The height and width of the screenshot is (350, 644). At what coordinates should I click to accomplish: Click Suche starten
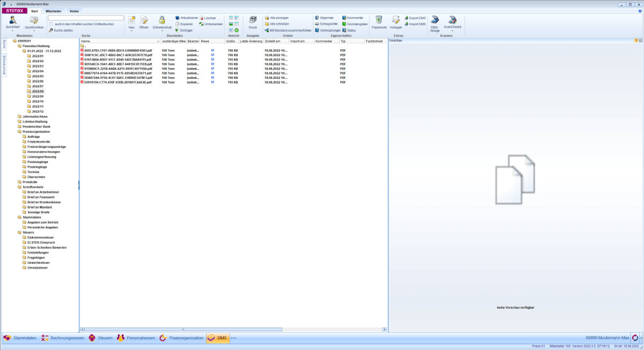pyautogui.click(x=63, y=30)
